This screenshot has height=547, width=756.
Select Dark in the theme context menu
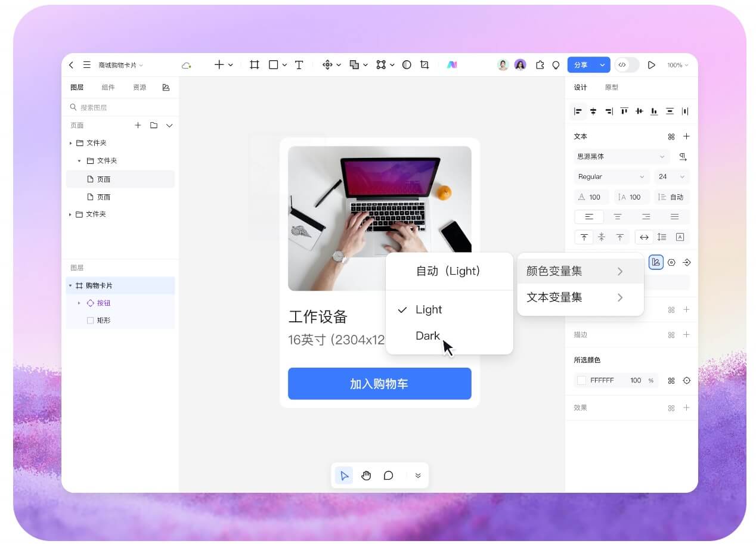pyautogui.click(x=427, y=335)
